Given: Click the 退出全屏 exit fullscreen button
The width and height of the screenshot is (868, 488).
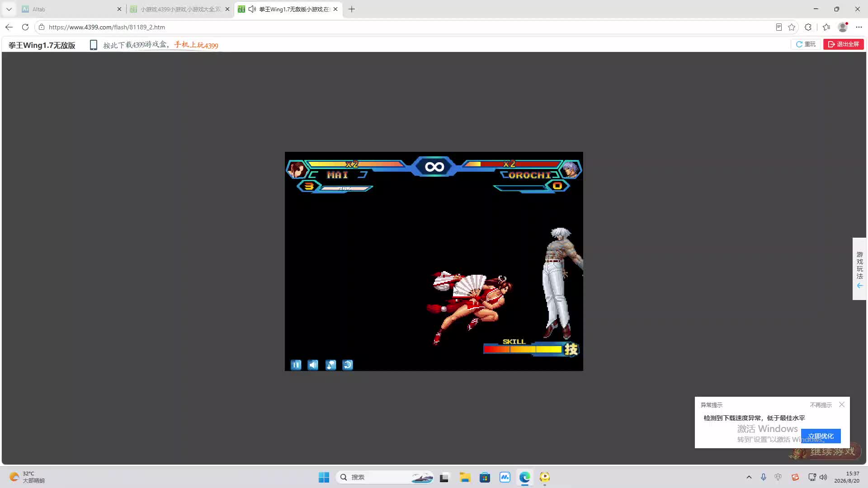Looking at the screenshot, I should pos(844,44).
